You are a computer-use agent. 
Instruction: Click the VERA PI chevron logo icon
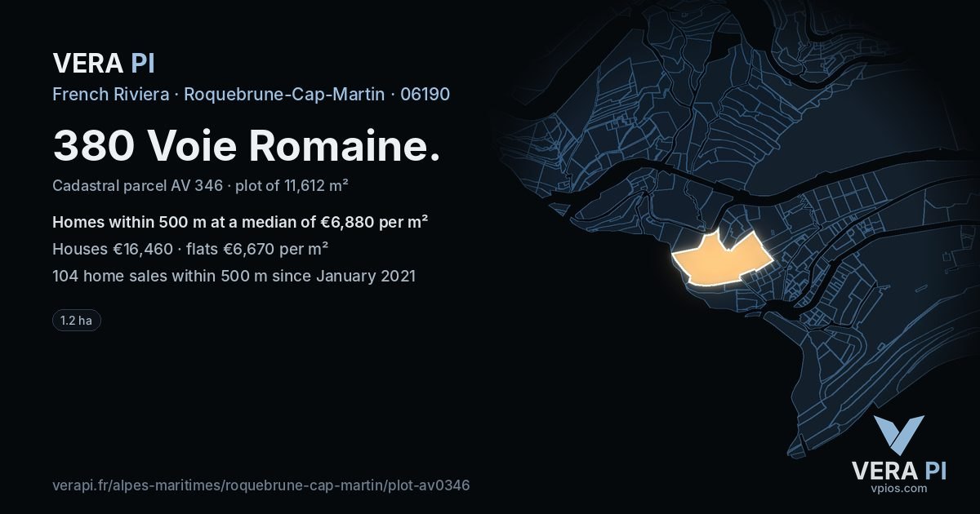click(898, 435)
